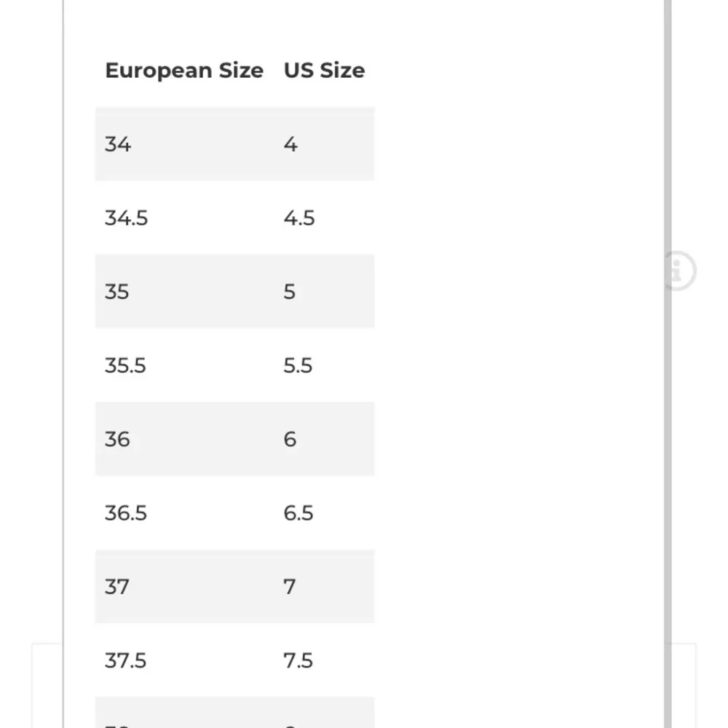Image resolution: width=728 pixels, height=728 pixels.
Task: Select the 5.5 US size cell
Action: (298, 365)
